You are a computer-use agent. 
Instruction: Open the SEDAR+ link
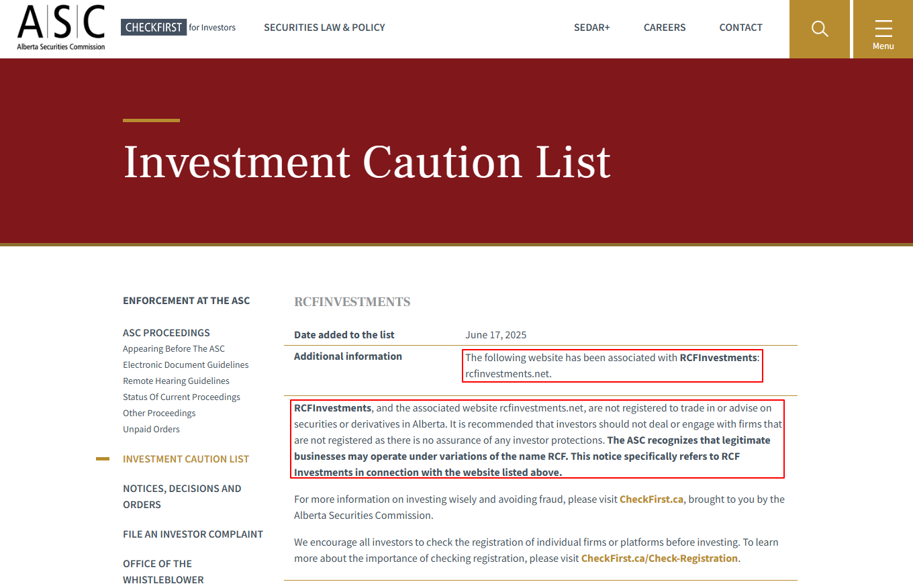(592, 28)
